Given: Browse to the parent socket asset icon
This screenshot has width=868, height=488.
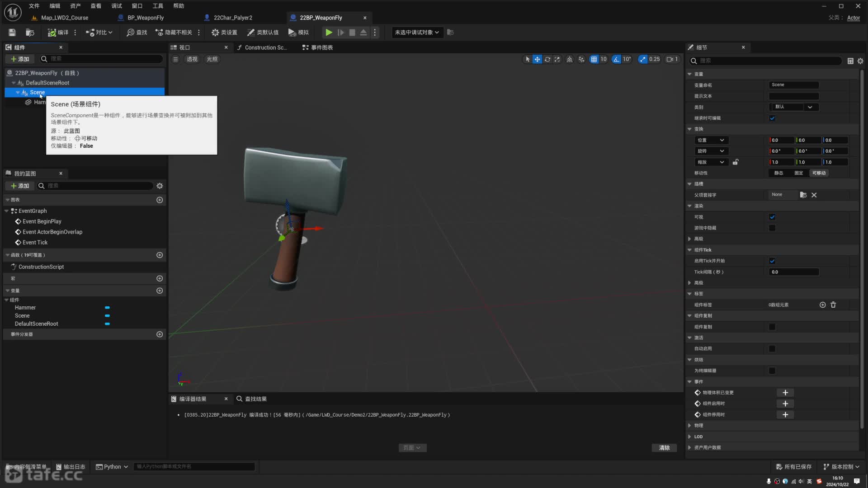Looking at the screenshot, I should pyautogui.click(x=803, y=195).
